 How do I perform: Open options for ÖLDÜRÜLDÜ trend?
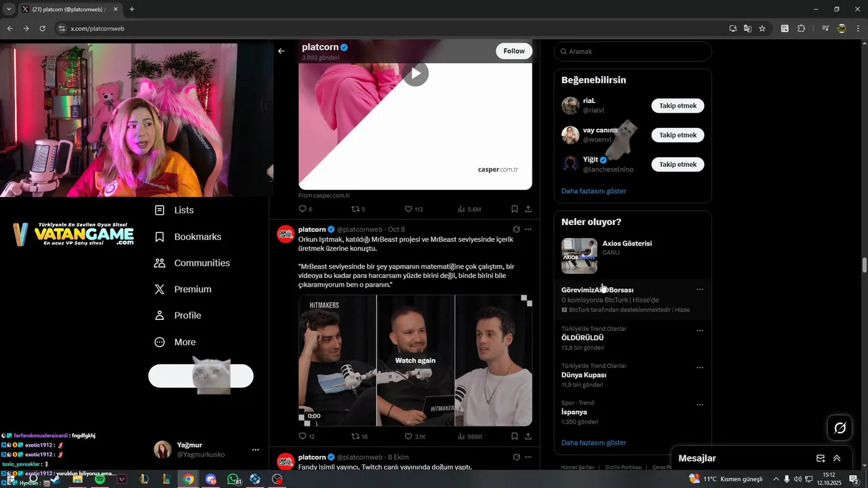pos(700,331)
